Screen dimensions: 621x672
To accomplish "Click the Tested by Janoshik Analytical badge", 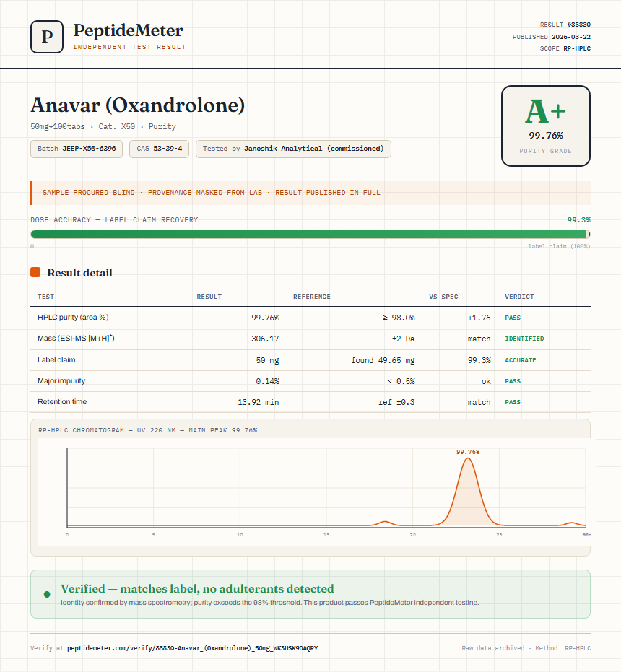I will (x=293, y=149).
